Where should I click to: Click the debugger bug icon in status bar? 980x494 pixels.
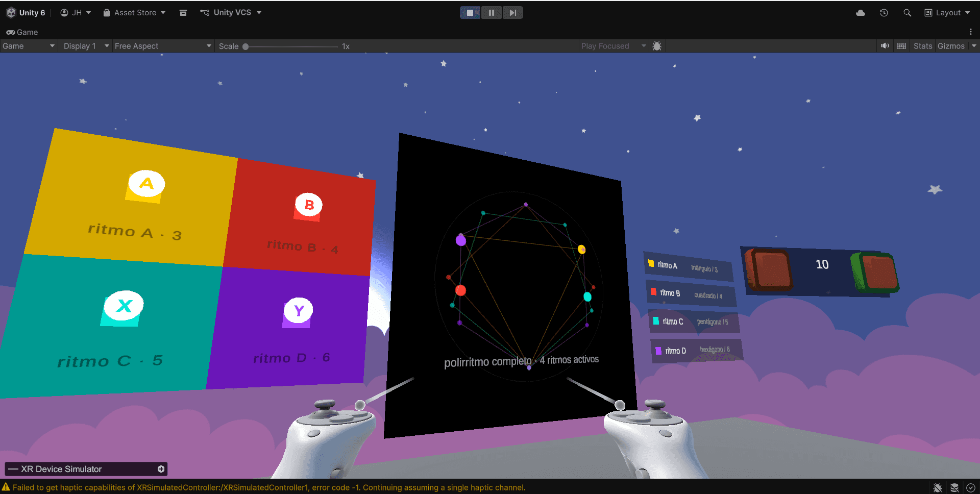(938, 488)
